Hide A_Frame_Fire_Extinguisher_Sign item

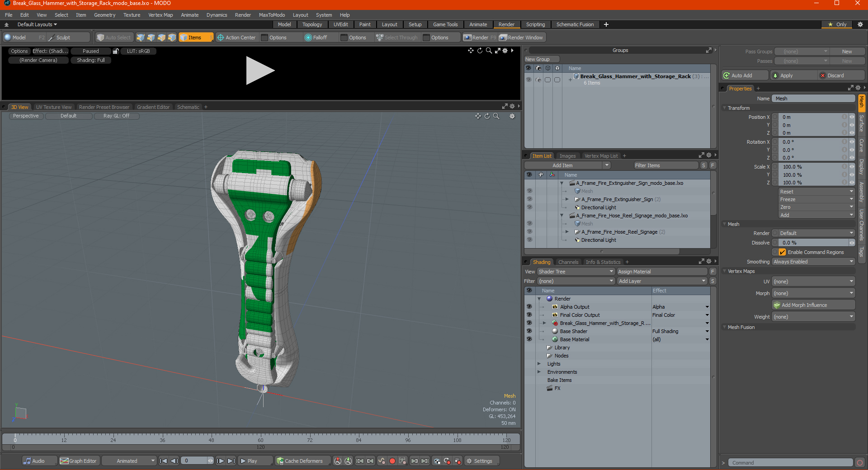(529, 199)
